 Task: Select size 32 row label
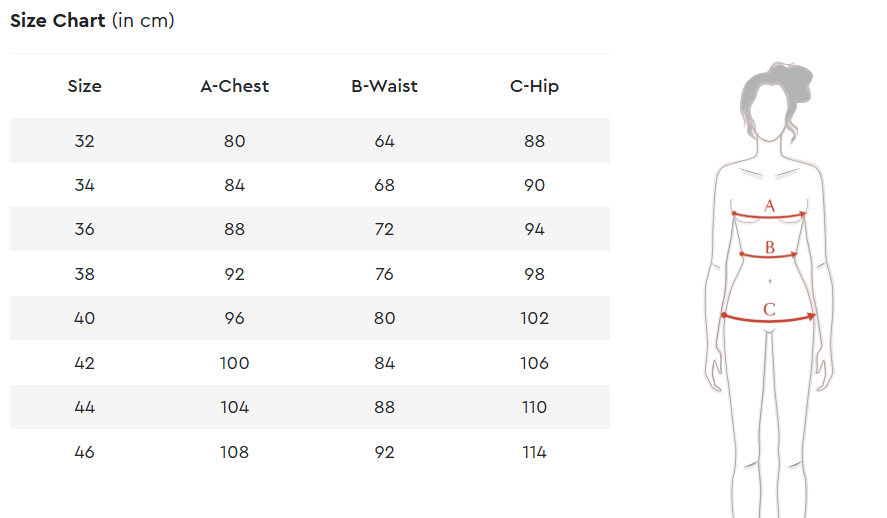click(84, 141)
